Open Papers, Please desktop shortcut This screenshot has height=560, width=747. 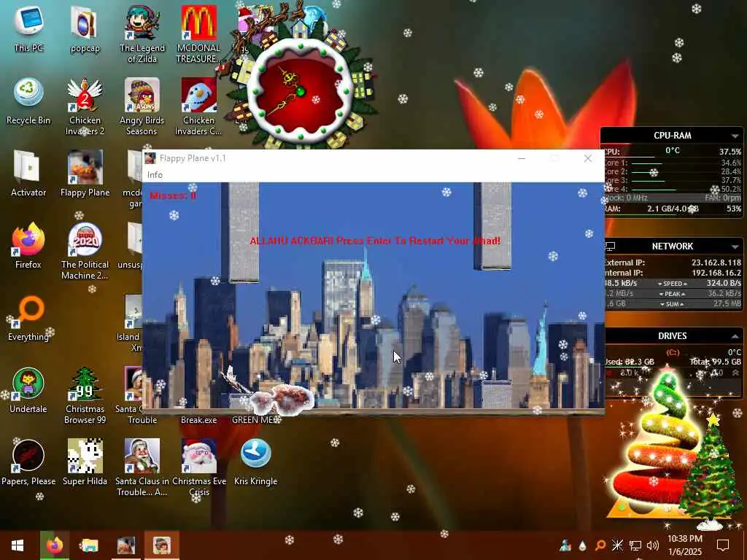click(x=28, y=463)
